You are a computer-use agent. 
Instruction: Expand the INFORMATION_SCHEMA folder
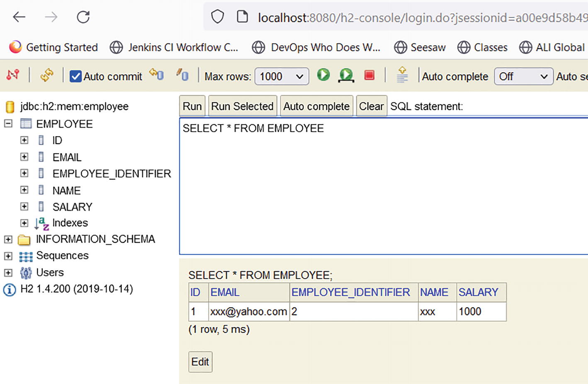8,239
